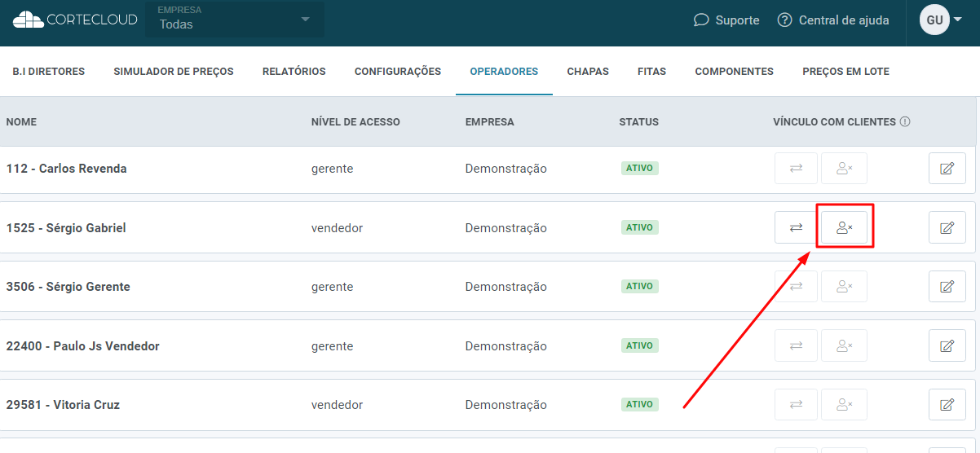
Task: Click ATIVO status badge for Sérgio Gabriel
Action: [x=640, y=227]
